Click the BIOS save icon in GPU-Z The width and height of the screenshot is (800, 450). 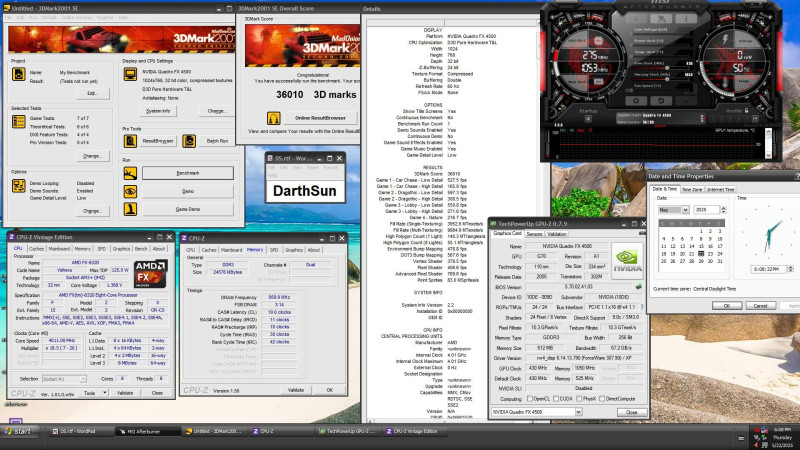click(638, 287)
